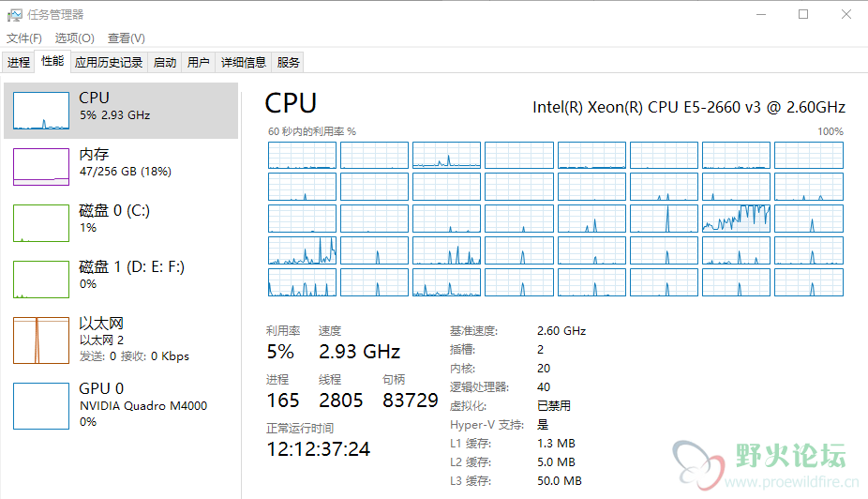Click the busiest logical processor graph

tap(736, 219)
